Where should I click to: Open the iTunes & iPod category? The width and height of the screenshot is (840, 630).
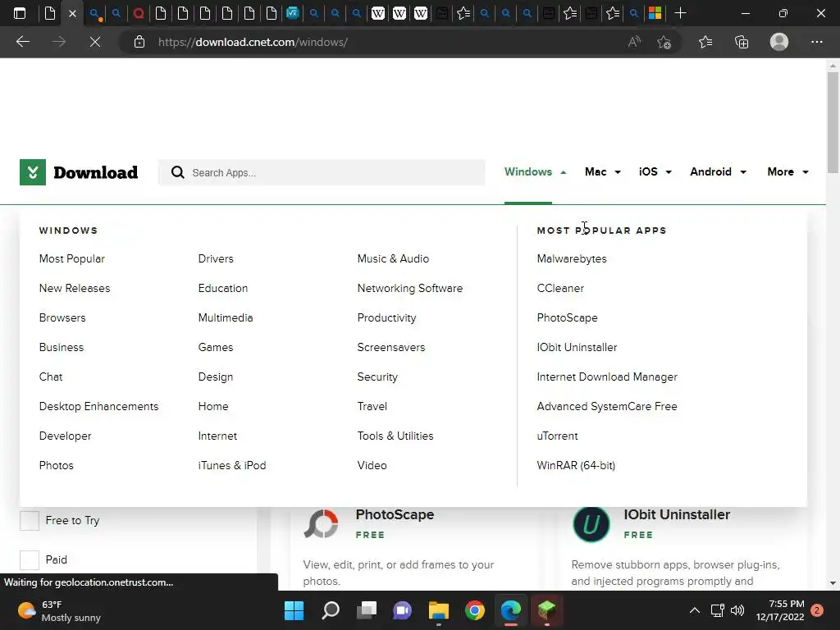click(x=232, y=466)
